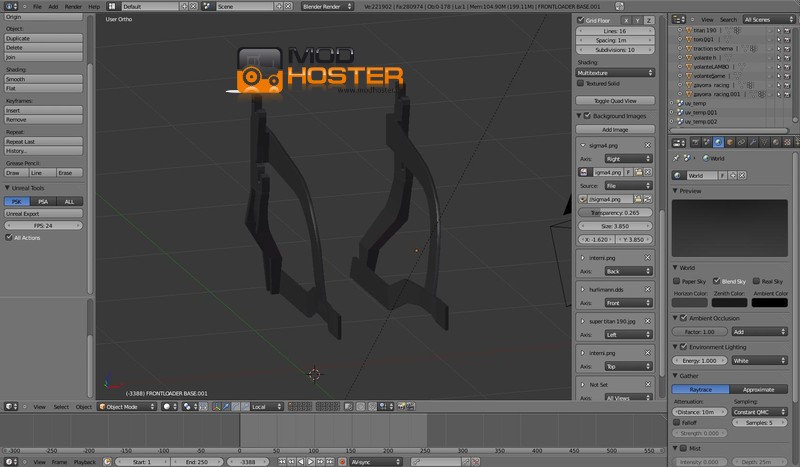Enable the Real Sky checkbox
The image size is (800, 467).
click(x=756, y=281)
